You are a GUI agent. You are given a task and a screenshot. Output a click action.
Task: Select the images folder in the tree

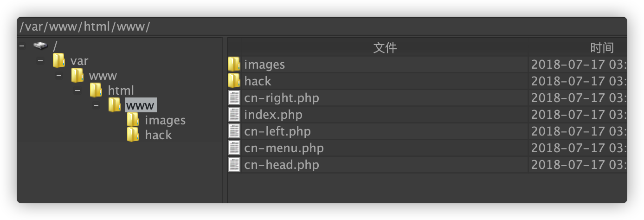(x=165, y=120)
